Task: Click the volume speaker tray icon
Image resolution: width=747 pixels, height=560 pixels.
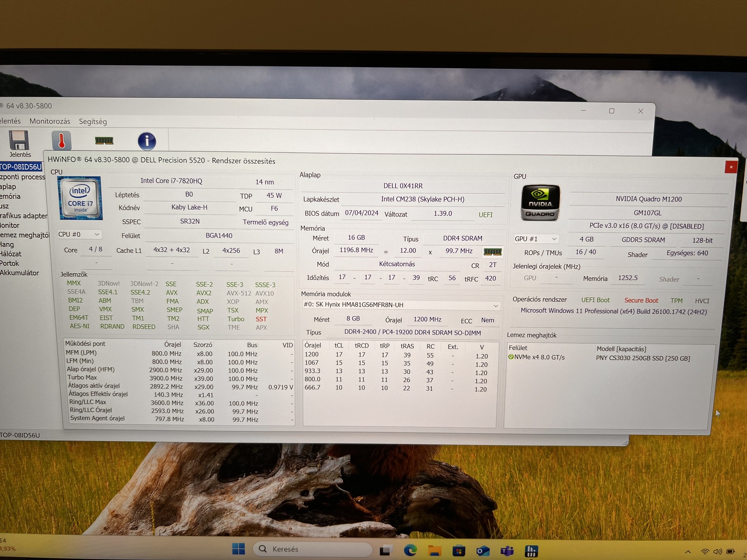Action: point(718,552)
